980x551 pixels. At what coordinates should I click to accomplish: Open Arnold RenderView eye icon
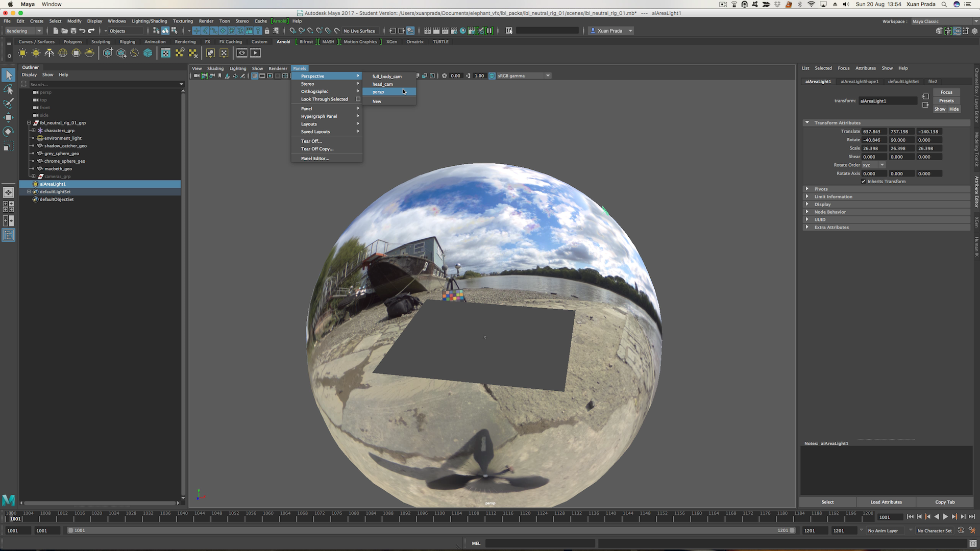(x=242, y=53)
